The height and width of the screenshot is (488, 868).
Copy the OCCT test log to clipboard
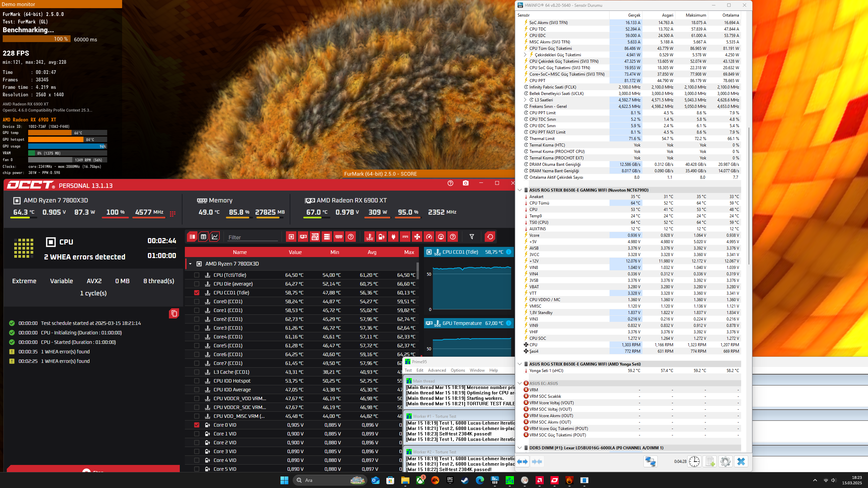pyautogui.click(x=174, y=313)
